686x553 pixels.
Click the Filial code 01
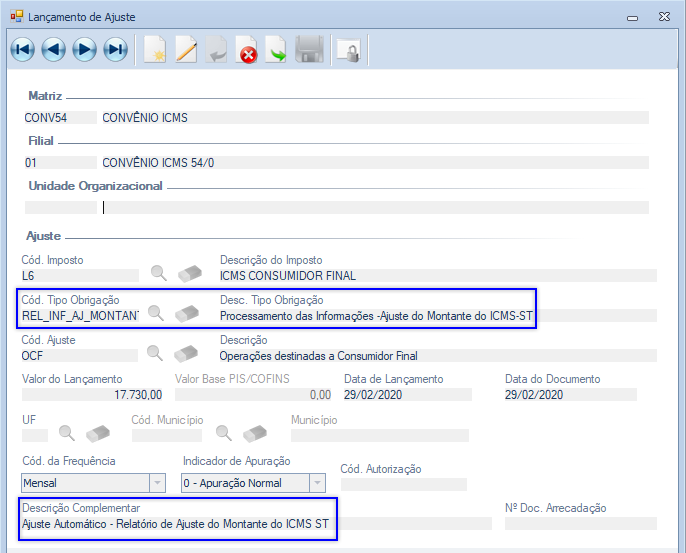click(x=31, y=163)
